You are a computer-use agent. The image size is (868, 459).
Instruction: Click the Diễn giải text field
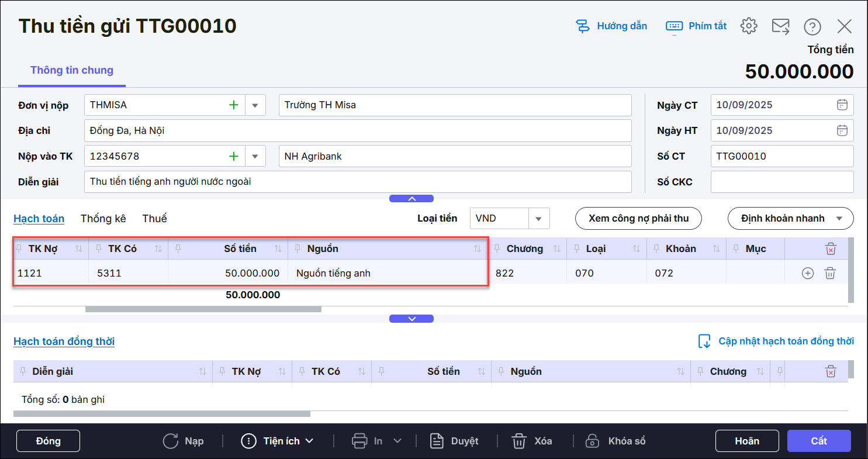coord(358,182)
